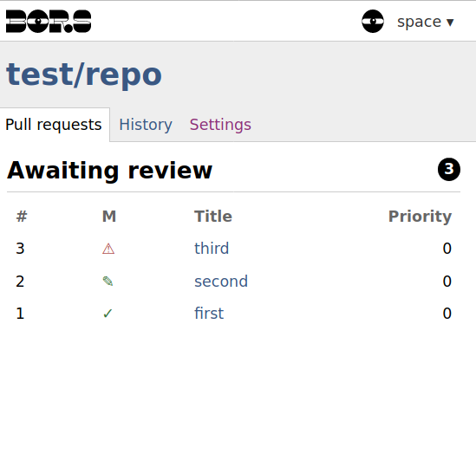Click the # column header
This screenshot has height=473, width=476.
[22, 217]
